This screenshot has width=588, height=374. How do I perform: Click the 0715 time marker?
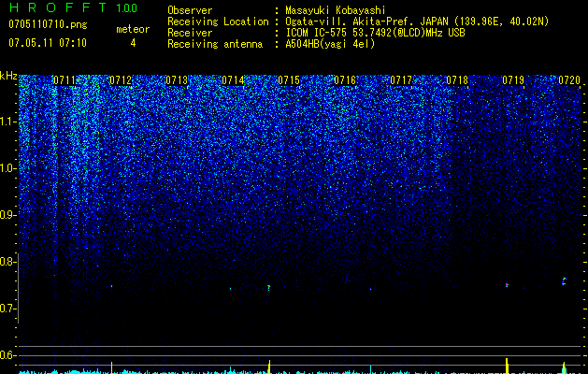tap(289, 80)
